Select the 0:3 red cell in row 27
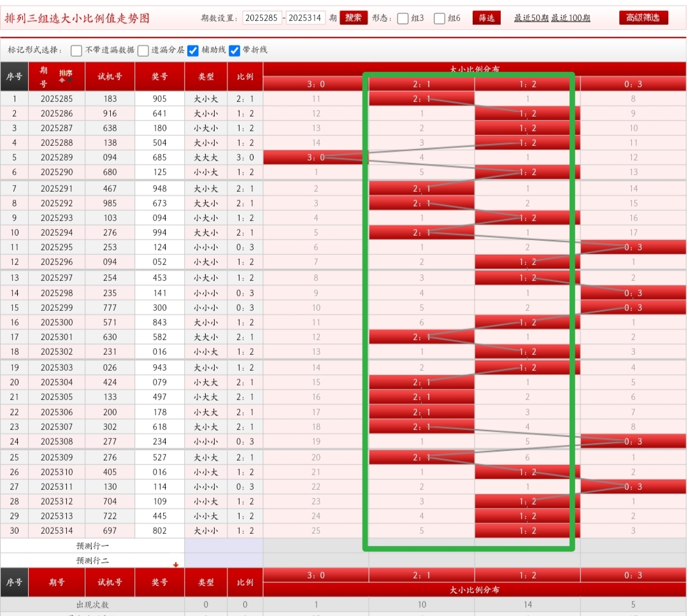The image size is (688, 616). 633,487
